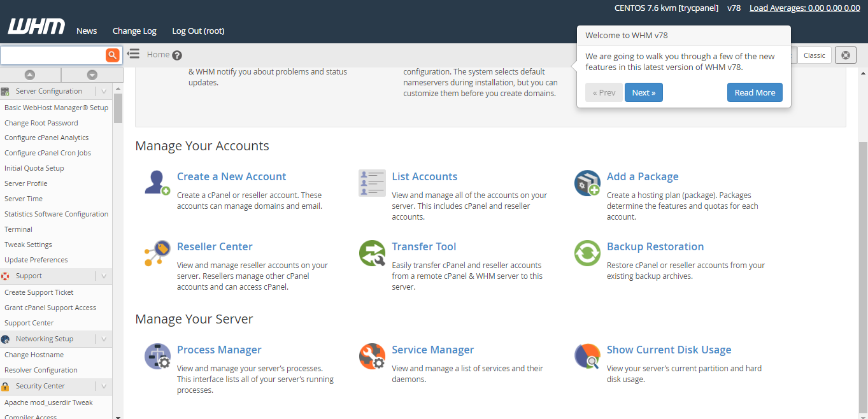Open the Load Averages link

pos(804,8)
